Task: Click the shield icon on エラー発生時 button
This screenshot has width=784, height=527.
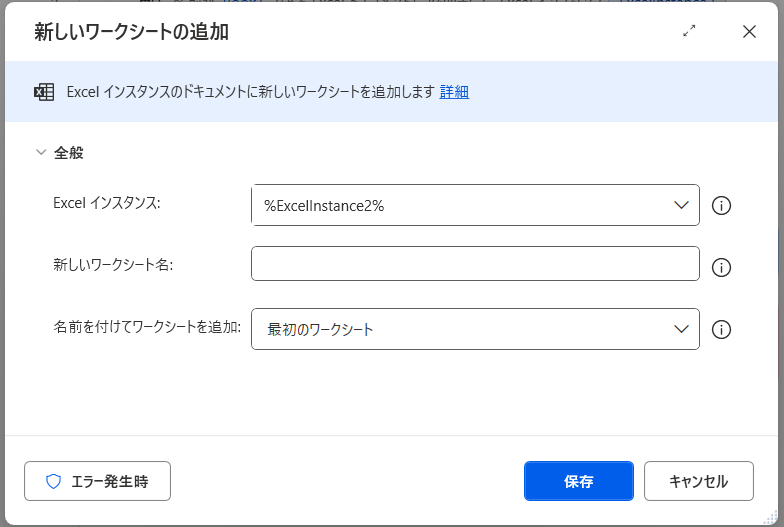Action: coord(54,481)
